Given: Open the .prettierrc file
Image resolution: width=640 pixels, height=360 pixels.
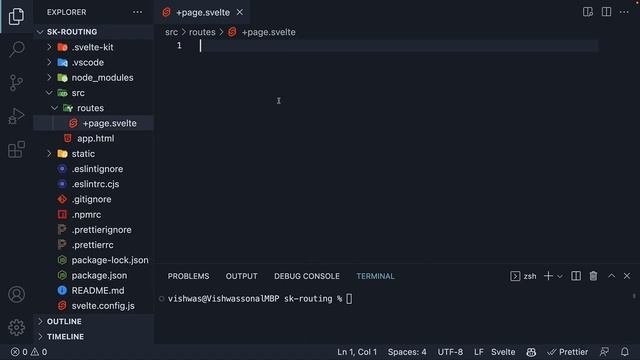Looking at the screenshot, I should point(93,245).
